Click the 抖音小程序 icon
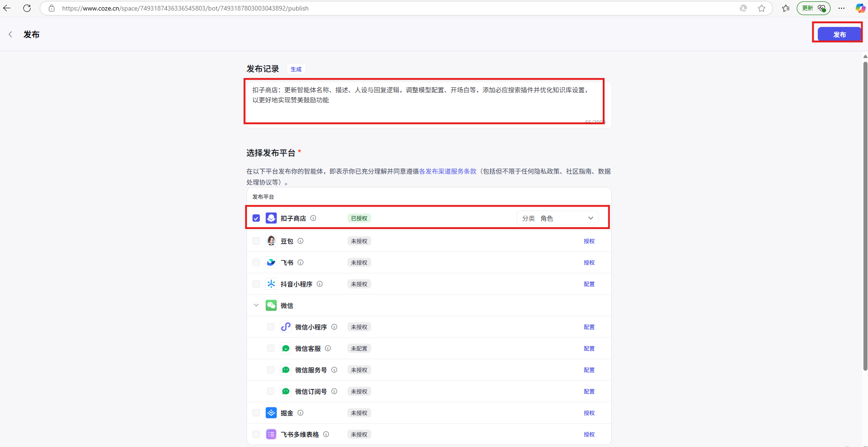Screen dimensions: 868x447 [271, 284]
